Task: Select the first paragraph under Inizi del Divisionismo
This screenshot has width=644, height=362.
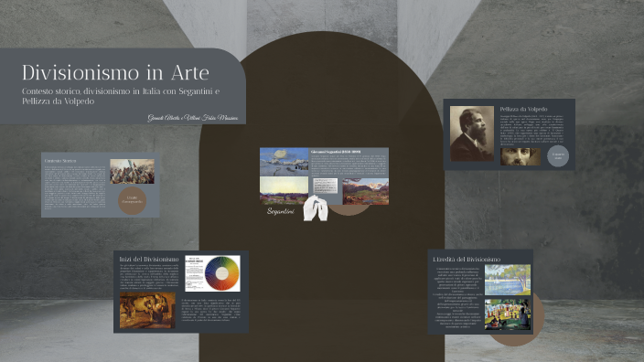Action: 149,277
